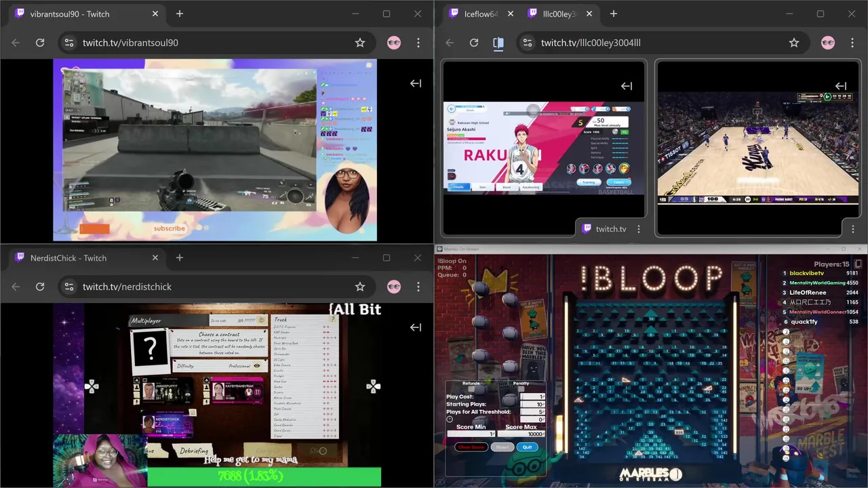Click the Reset button in Marbles
Image resolution: width=868 pixels, height=488 pixels.
pos(502,447)
